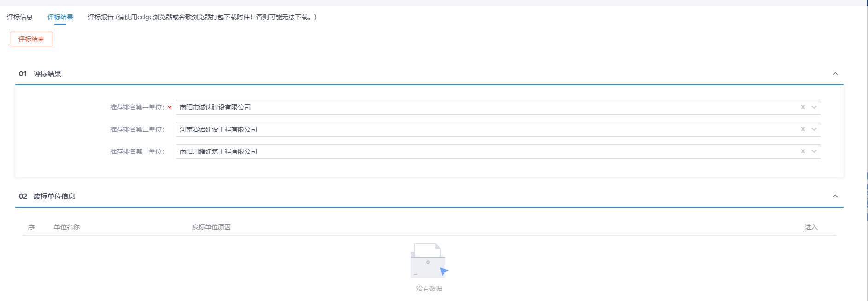Click the 南阳市诚达建设有限公司 field text
This screenshot has width=868, height=301.
coord(215,107)
